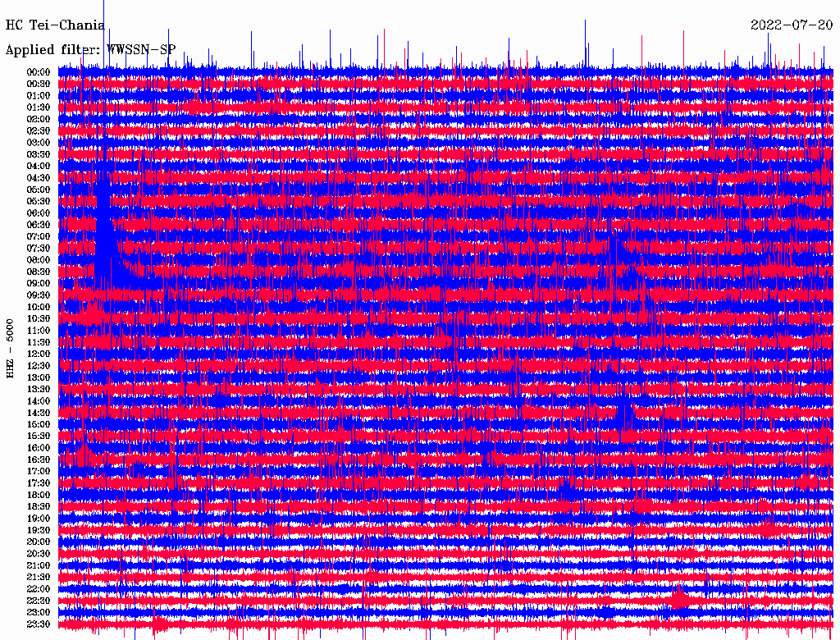Select the 09:30 time label

click(x=38, y=295)
